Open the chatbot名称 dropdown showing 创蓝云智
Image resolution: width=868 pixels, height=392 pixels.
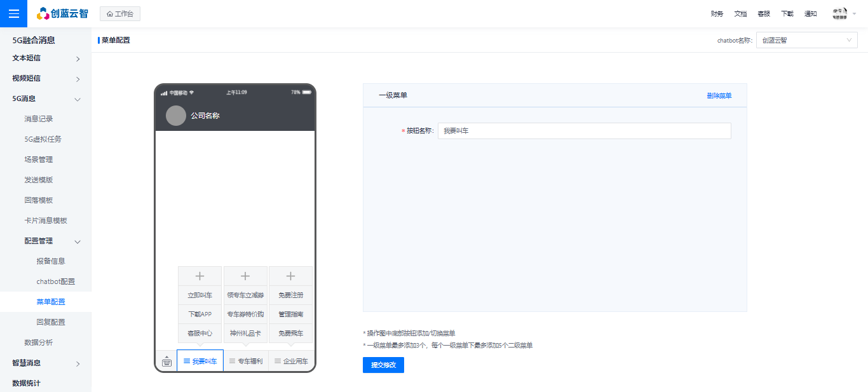[807, 40]
